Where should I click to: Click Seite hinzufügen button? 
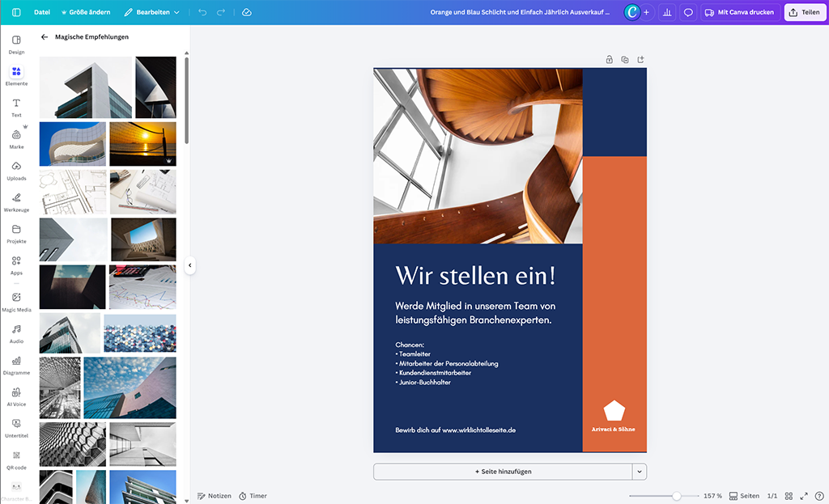point(503,472)
